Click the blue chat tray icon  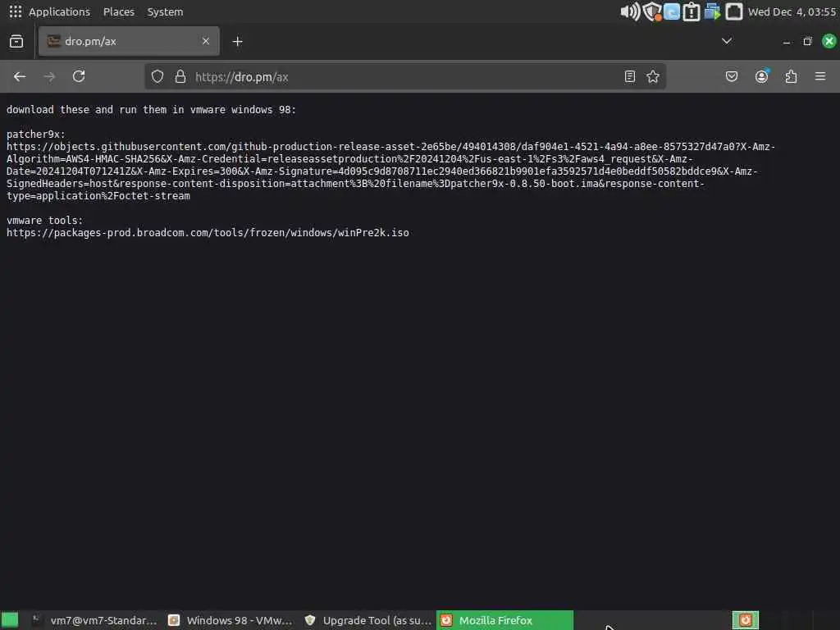[672, 11]
